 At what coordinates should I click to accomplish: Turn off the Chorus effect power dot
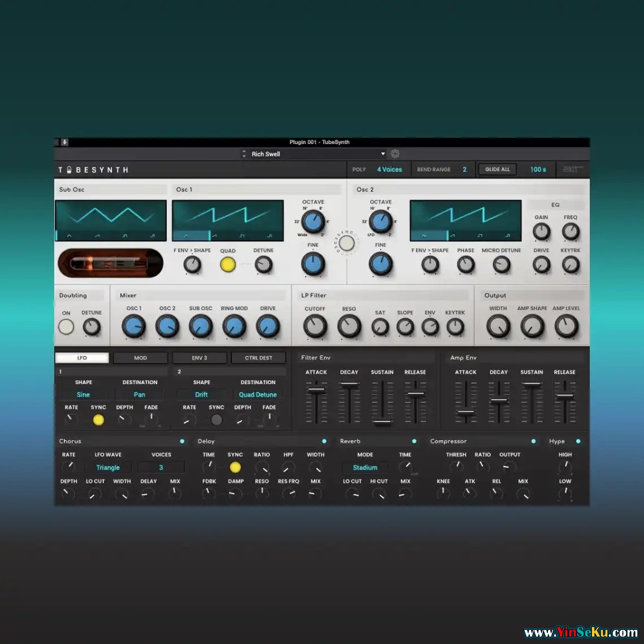[182, 441]
